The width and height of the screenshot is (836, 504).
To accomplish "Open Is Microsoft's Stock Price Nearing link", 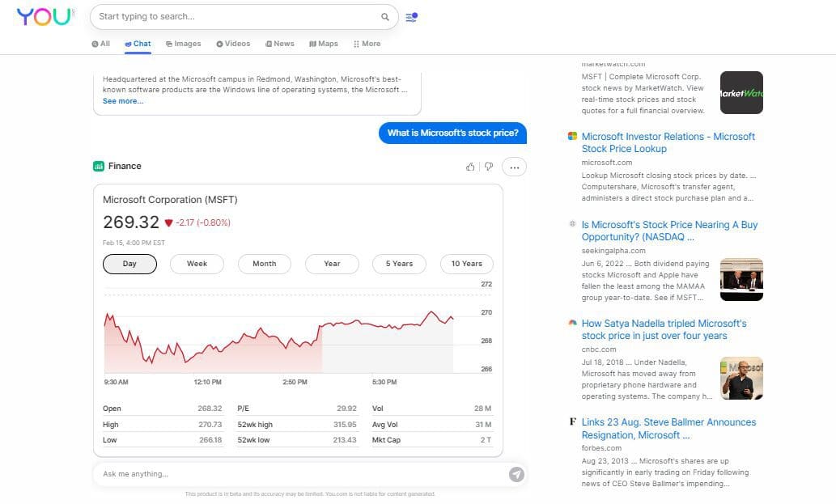I will pos(669,231).
